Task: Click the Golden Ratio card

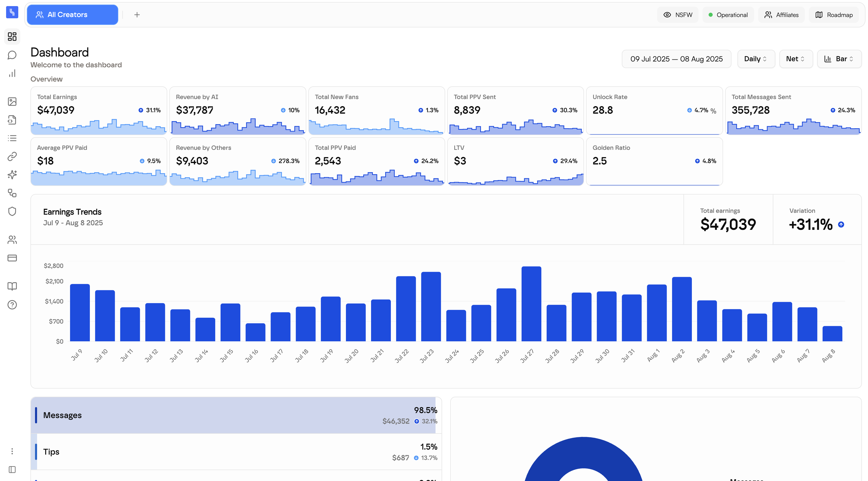Action: [x=654, y=161]
